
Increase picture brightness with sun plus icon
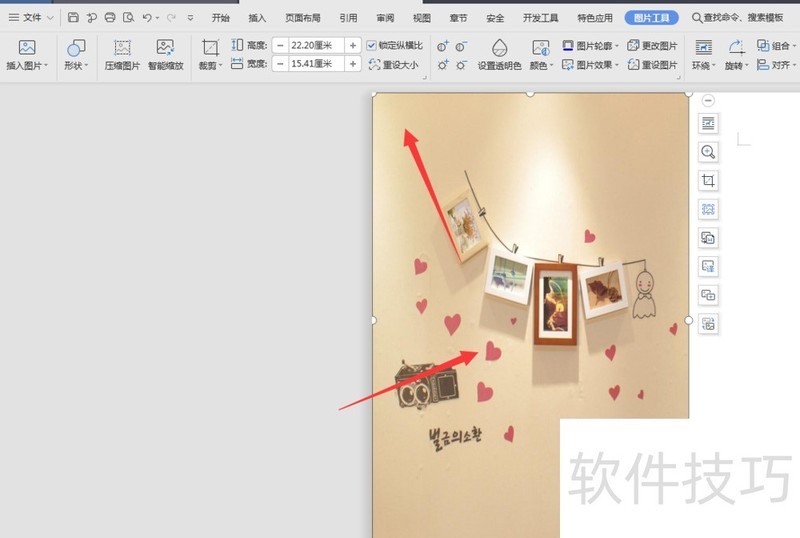[443, 65]
